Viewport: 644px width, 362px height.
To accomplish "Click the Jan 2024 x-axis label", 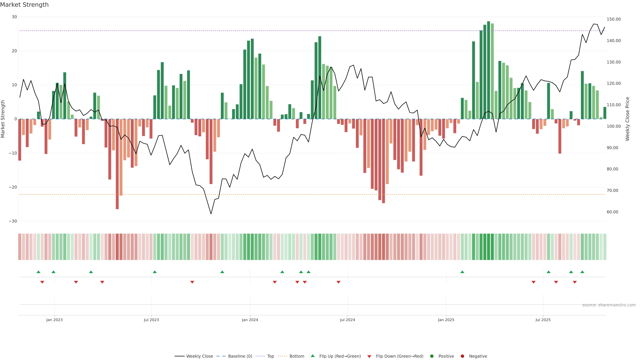I will click(x=250, y=320).
